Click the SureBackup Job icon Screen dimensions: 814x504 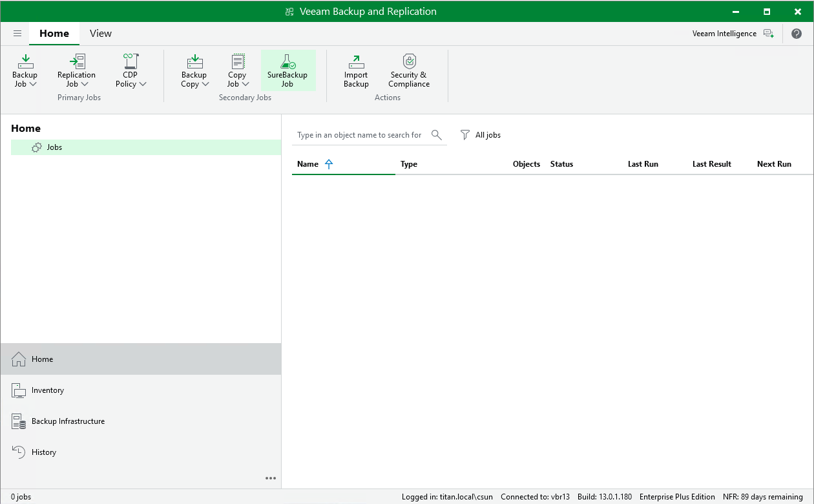pos(287,62)
